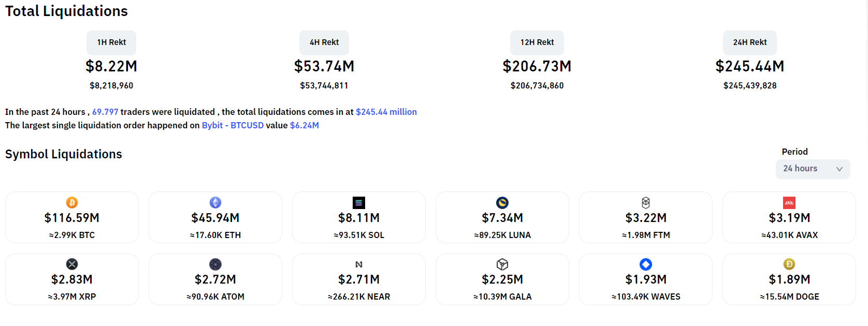The width and height of the screenshot is (868, 326).
Task: Click the Bitcoin coin icon
Action: point(72,202)
